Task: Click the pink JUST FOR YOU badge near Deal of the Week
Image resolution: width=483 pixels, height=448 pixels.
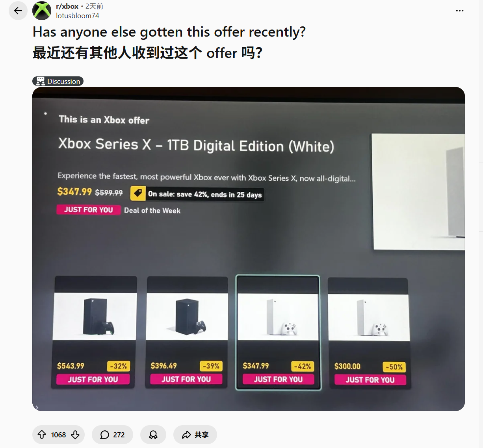Action: pyautogui.click(x=89, y=210)
